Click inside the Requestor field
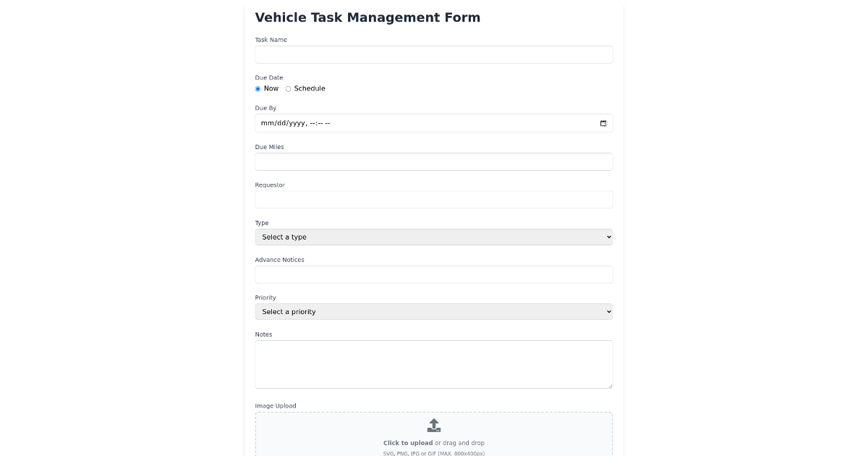Screen dimensions: 868x456 click(x=434, y=199)
